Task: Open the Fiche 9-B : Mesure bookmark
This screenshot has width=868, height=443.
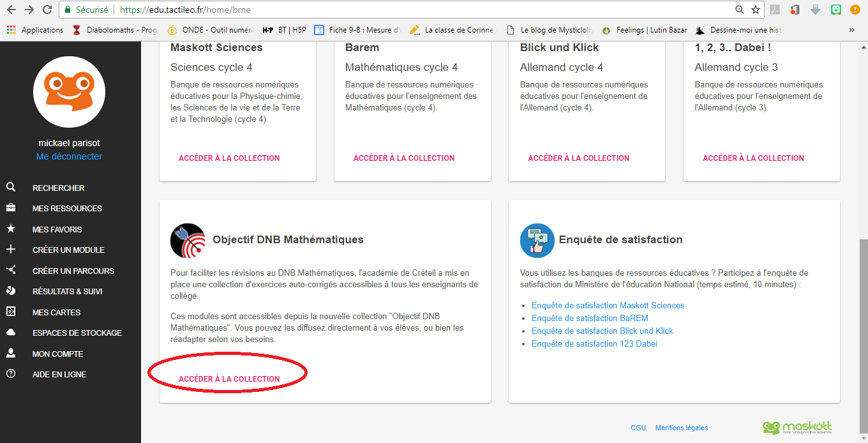Action: tap(357, 30)
